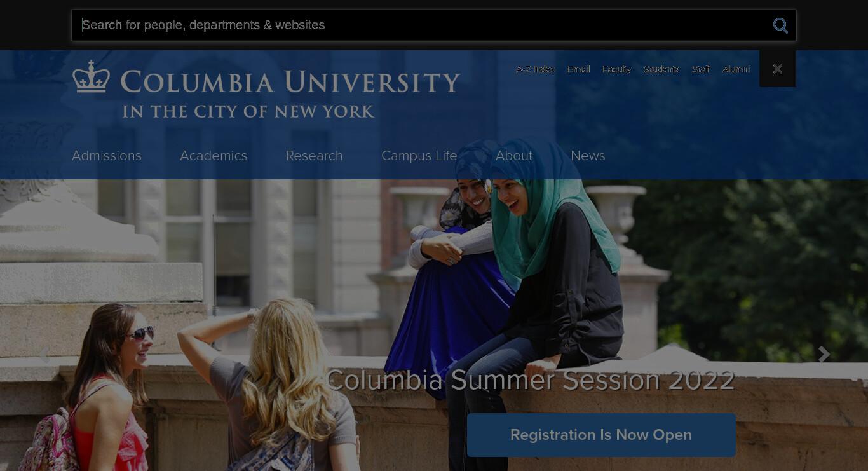Screen dimensions: 868x471
Task: Click the magnifying glass search icon
Action: pos(780,25)
